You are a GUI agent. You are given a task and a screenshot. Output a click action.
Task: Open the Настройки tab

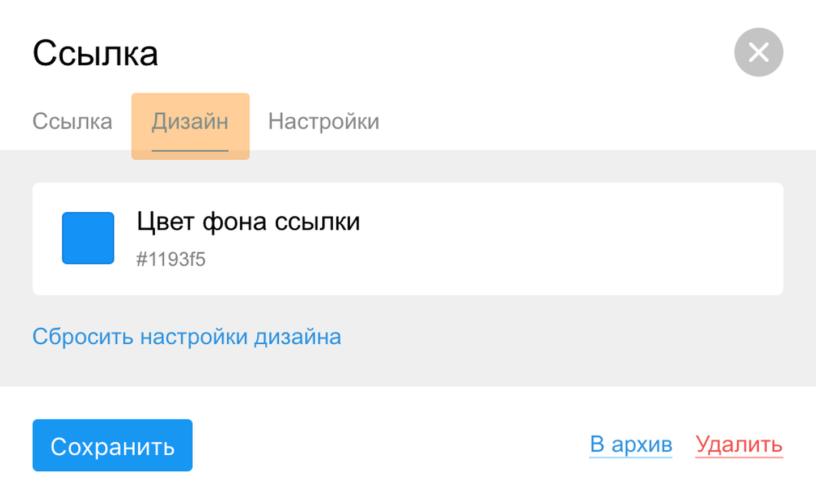323,121
